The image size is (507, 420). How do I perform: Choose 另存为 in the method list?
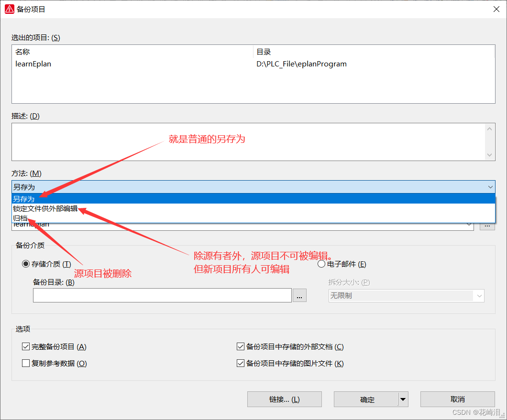pyautogui.click(x=253, y=199)
